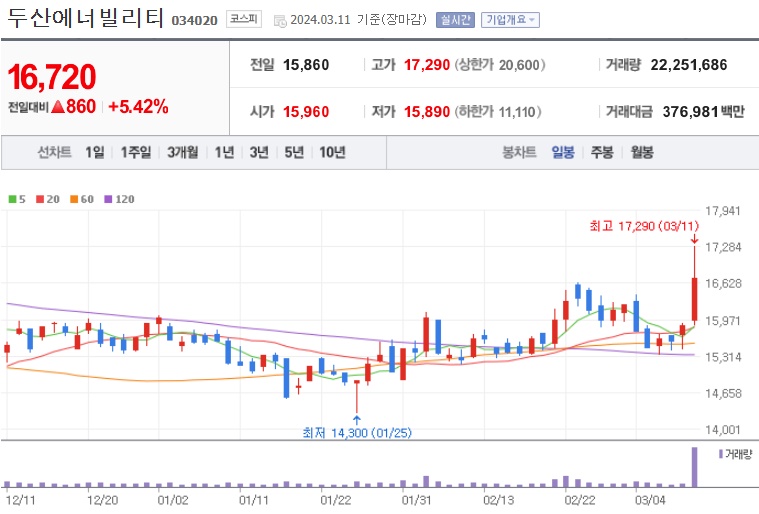
Task: Select the 3개월 line chart period
Action: [183, 152]
